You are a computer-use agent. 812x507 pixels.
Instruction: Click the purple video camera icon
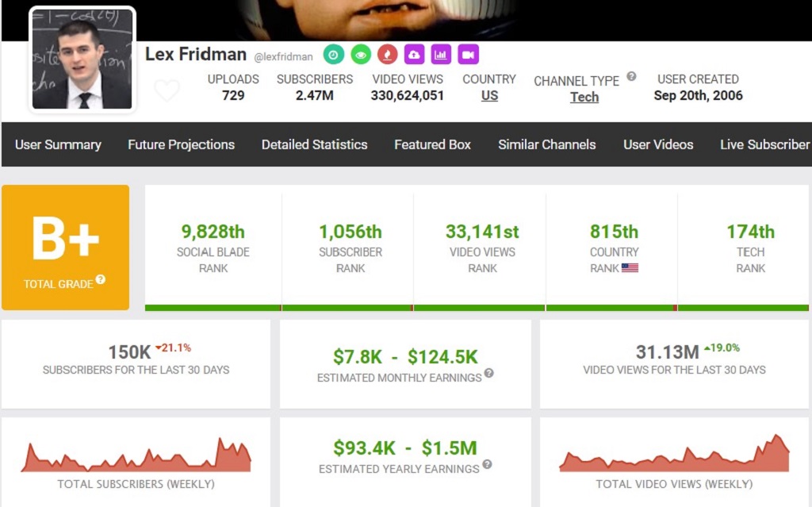pos(468,54)
